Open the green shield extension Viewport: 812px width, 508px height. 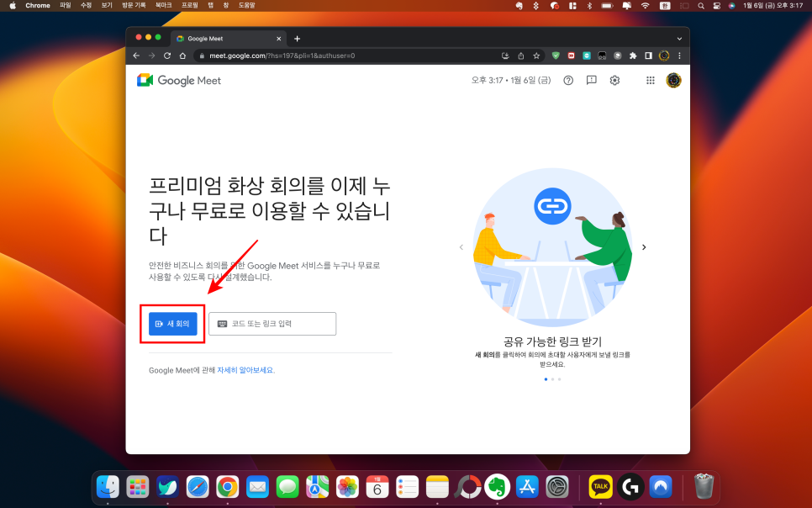coord(556,56)
